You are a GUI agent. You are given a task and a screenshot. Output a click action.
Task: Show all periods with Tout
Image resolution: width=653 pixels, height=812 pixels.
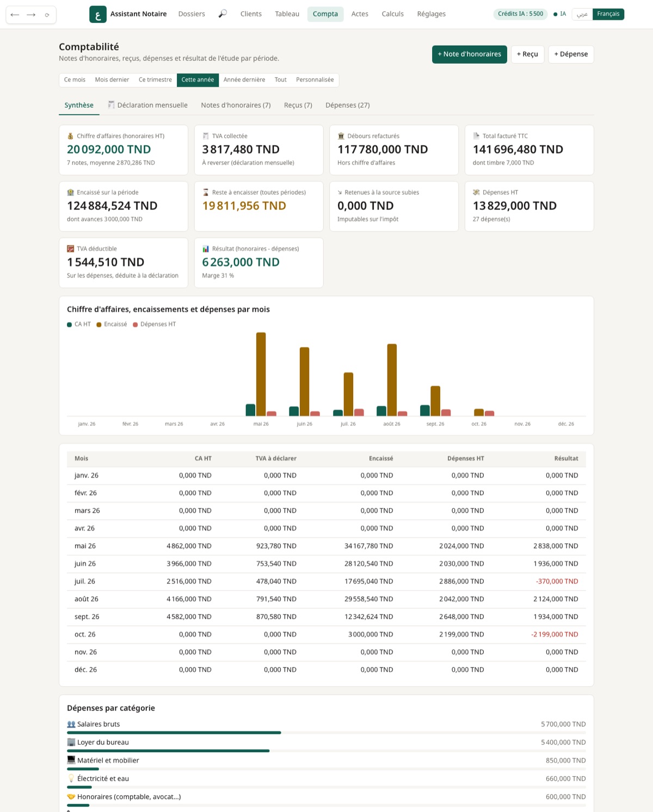coord(281,80)
